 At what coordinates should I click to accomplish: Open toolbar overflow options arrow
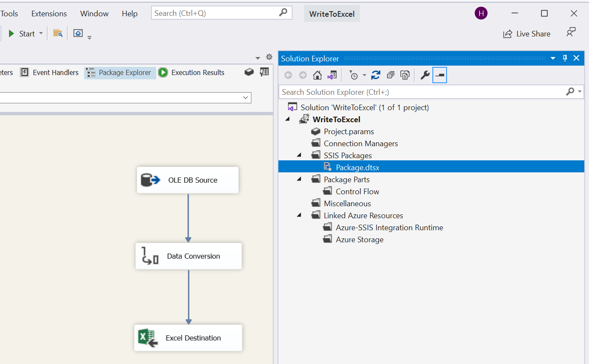(x=89, y=38)
